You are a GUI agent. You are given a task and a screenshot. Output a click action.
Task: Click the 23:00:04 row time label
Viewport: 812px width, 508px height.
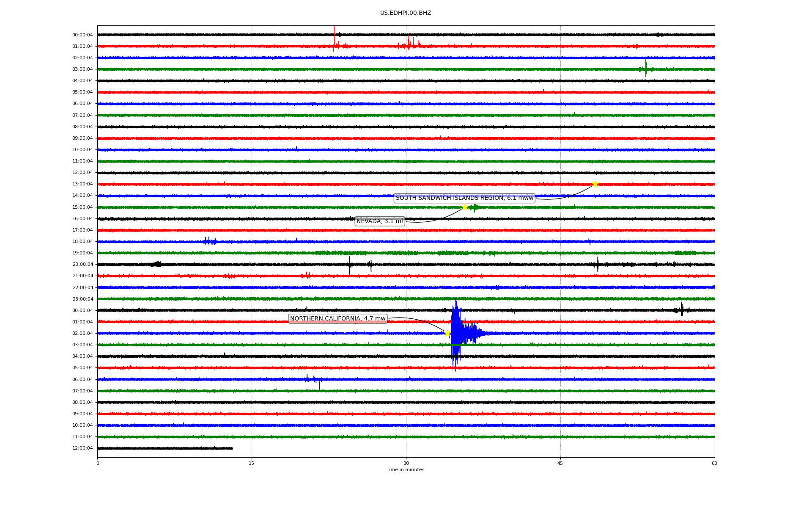click(82, 299)
